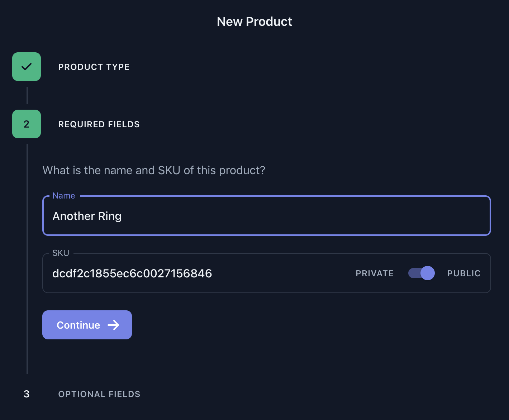Click the Continue button

coord(87,325)
